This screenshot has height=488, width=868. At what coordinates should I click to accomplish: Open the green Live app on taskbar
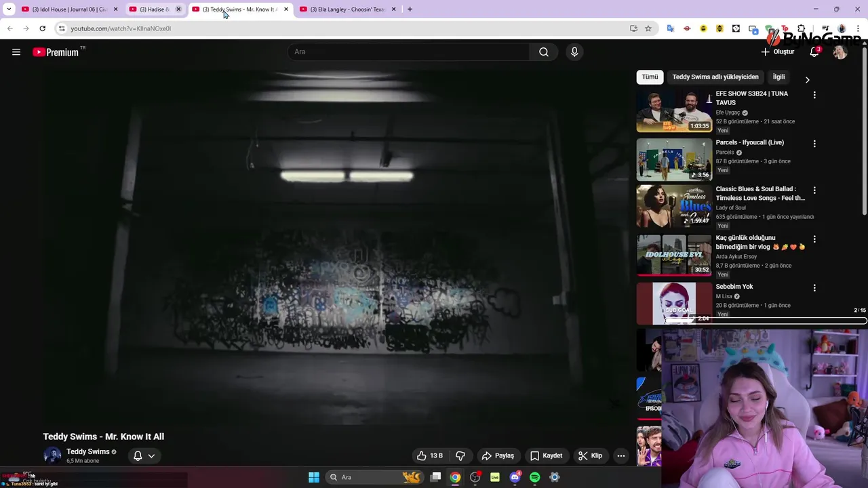tap(495, 477)
